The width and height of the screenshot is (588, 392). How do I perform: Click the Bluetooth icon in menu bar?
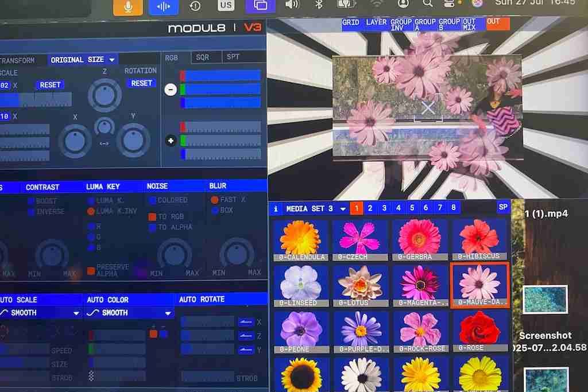pyautogui.click(x=319, y=5)
